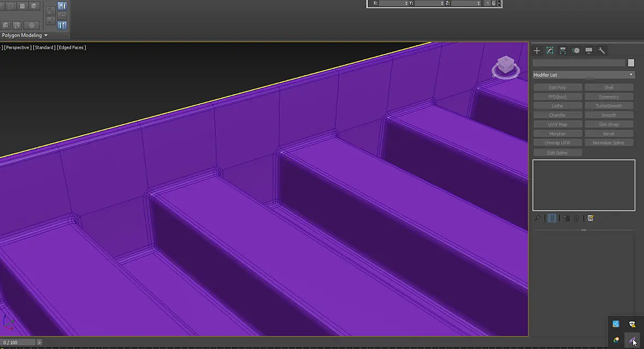Open Configure Modifier Sets icon

pyautogui.click(x=591, y=218)
